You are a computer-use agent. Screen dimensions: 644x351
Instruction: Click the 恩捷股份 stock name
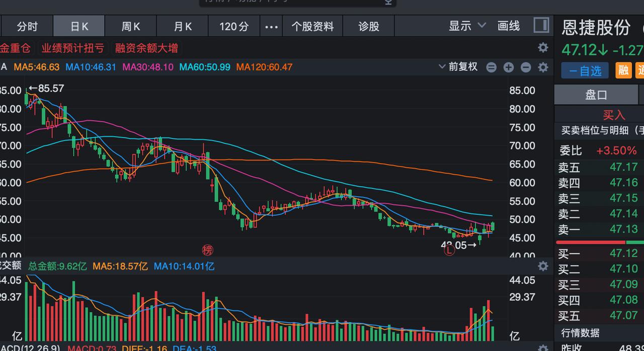coord(596,28)
